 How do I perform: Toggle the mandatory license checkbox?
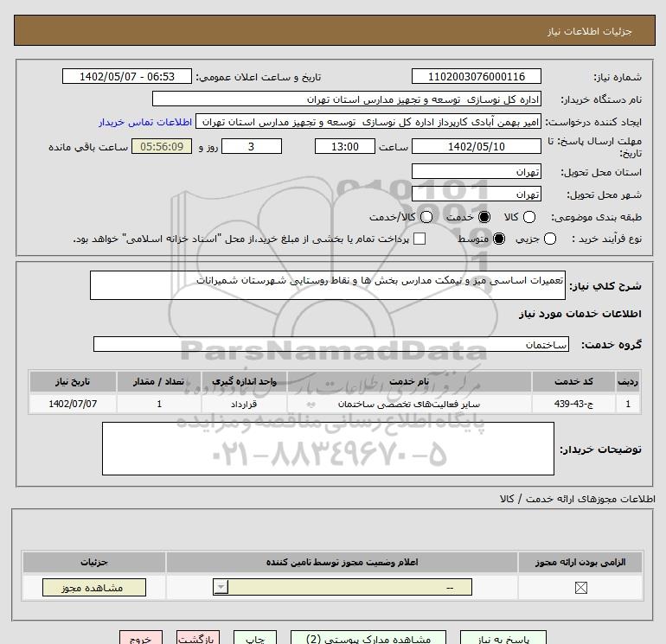580,588
